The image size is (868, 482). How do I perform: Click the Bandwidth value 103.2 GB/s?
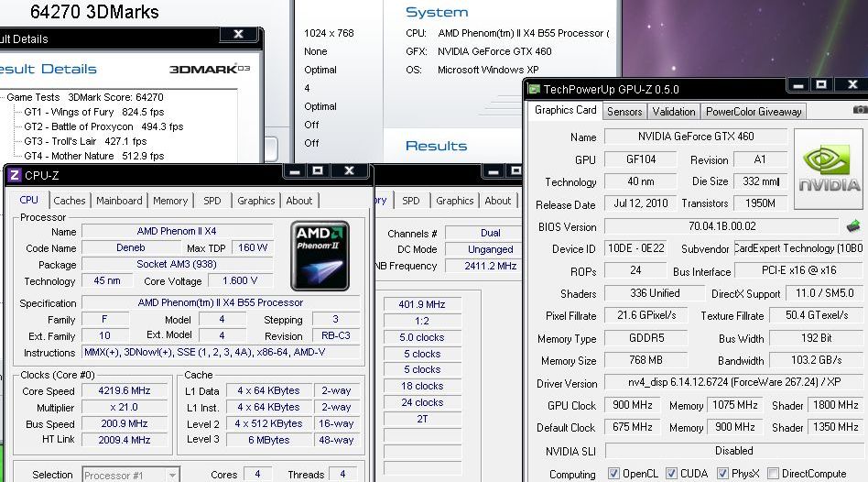(x=816, y=360)
